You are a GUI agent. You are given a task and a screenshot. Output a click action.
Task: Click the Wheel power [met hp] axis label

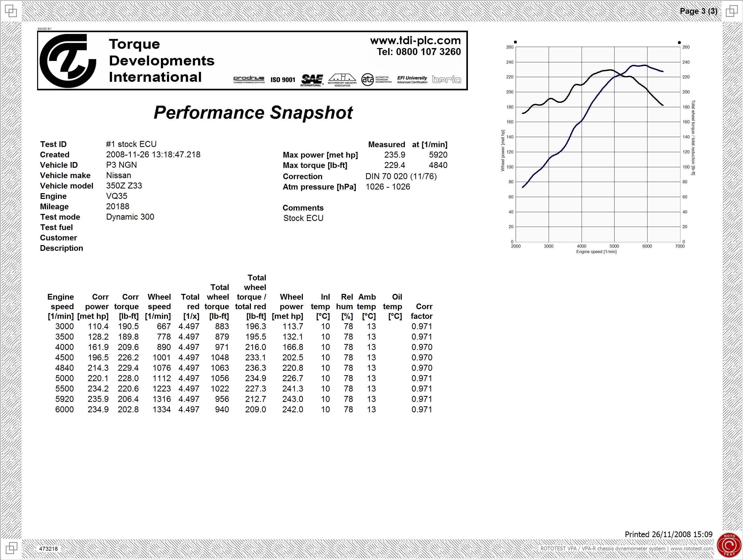click(503, 151)
